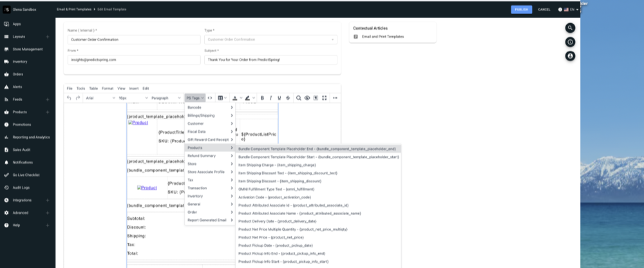Expand the Billings/Shipping submenu

pyautogui.click(x=210, y=115)
